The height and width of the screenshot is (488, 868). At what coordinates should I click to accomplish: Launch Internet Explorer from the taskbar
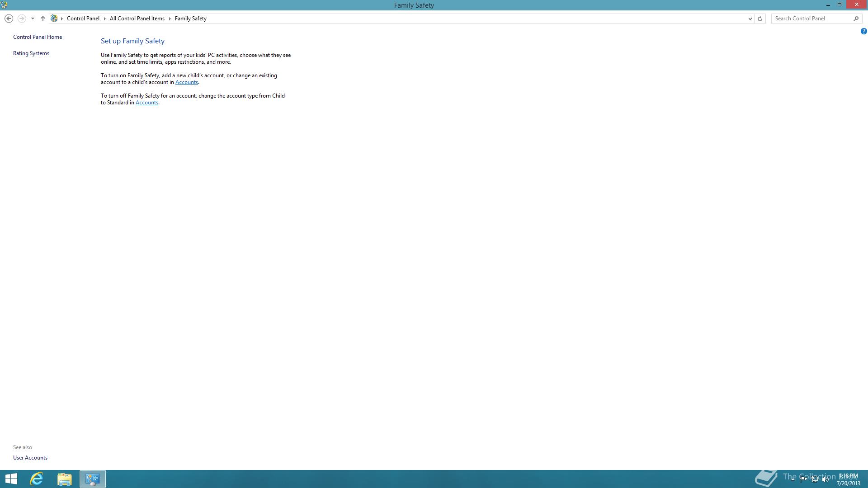click(37, 479)
